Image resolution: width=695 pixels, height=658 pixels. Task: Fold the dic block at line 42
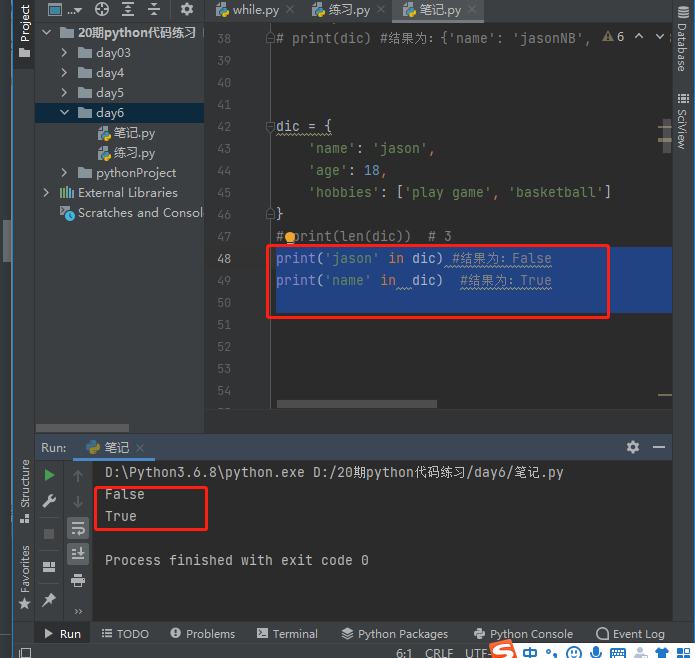click(270, 127)
